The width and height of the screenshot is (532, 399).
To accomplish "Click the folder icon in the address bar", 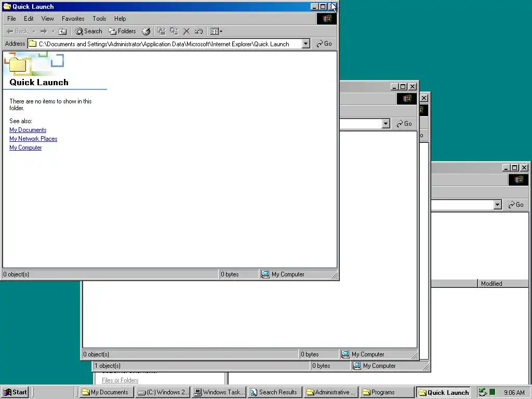I will tap(33, 44).
